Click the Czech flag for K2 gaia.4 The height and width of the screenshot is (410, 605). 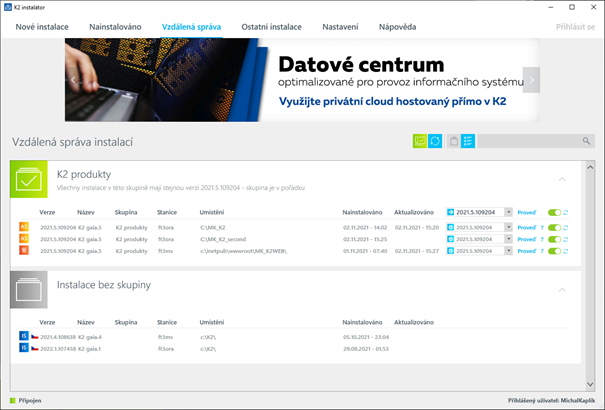pyautogui.click(x=35, y=337)
